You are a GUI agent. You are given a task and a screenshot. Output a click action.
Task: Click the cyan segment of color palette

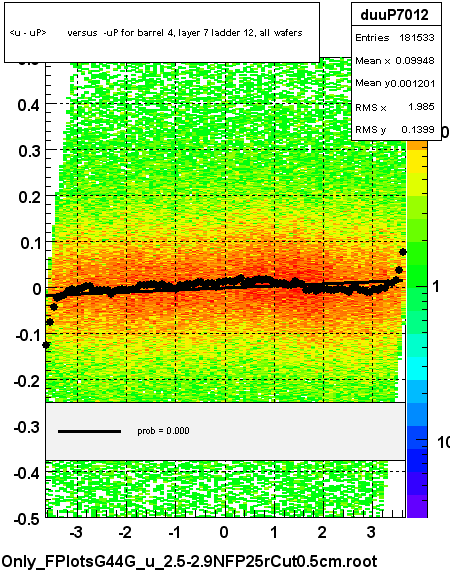[417, 369]
